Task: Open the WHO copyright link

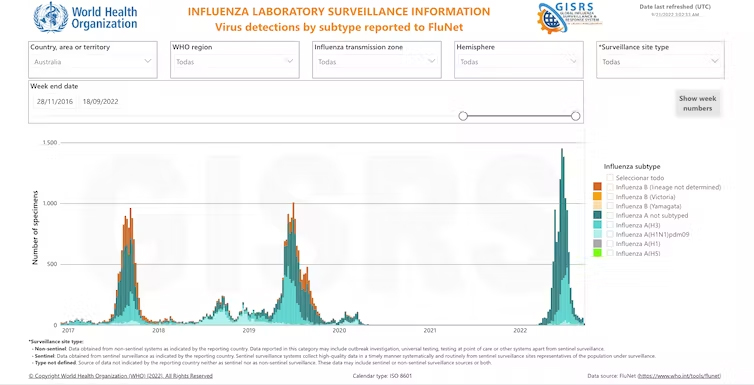Action: pos(121,376)
